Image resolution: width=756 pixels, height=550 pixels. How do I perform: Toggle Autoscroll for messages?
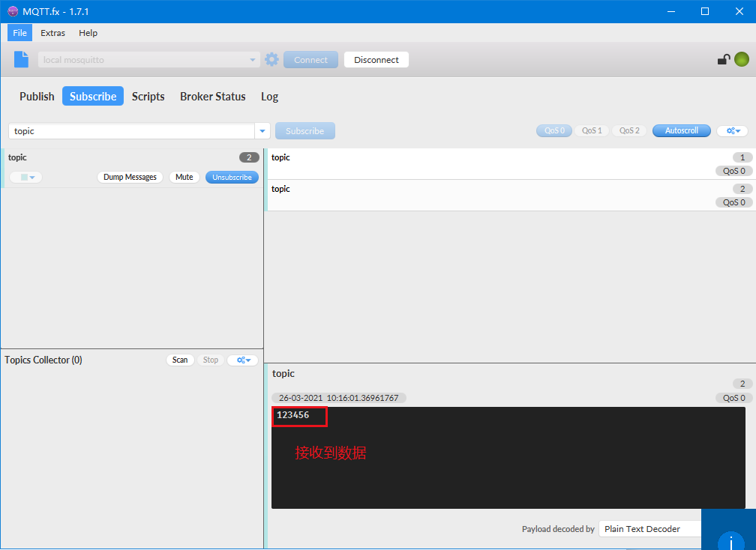pyautogui.click(x=681, y=130)
